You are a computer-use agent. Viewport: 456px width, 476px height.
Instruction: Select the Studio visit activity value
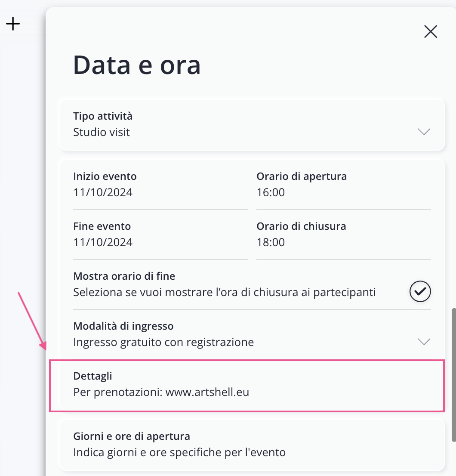pos(102,132)
